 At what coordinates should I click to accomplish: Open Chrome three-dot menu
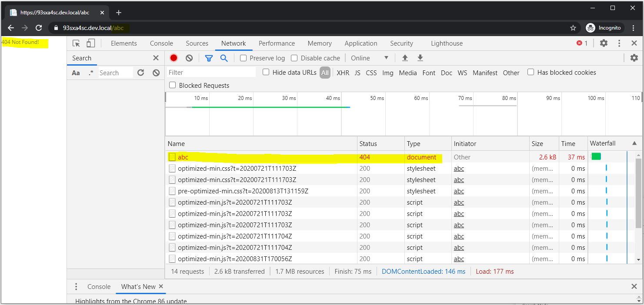tap(634, 28)
